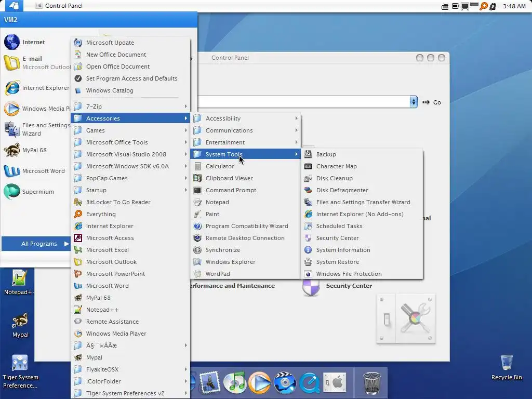Launch Remote Desktop Connection
Viewport: 532px width, 399px height.
[x=245, y=238]
